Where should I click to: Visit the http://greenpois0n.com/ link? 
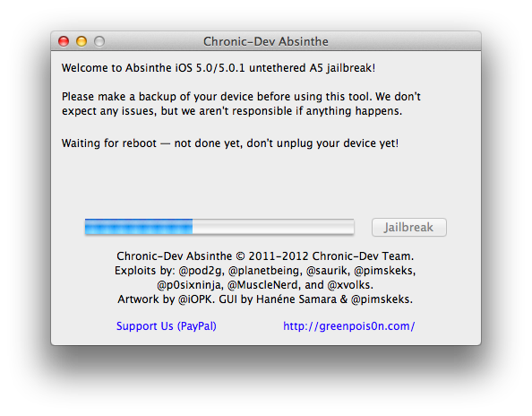tap(348, 326)
